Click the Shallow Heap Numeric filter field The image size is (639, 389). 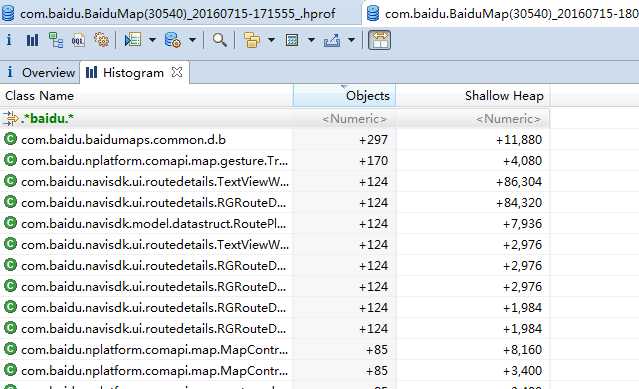point(473,119)
